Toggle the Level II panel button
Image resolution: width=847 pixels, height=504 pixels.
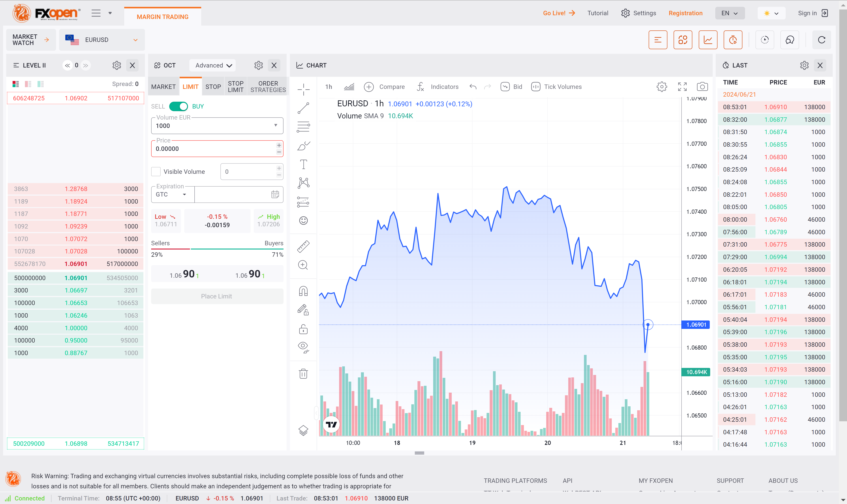658,40
